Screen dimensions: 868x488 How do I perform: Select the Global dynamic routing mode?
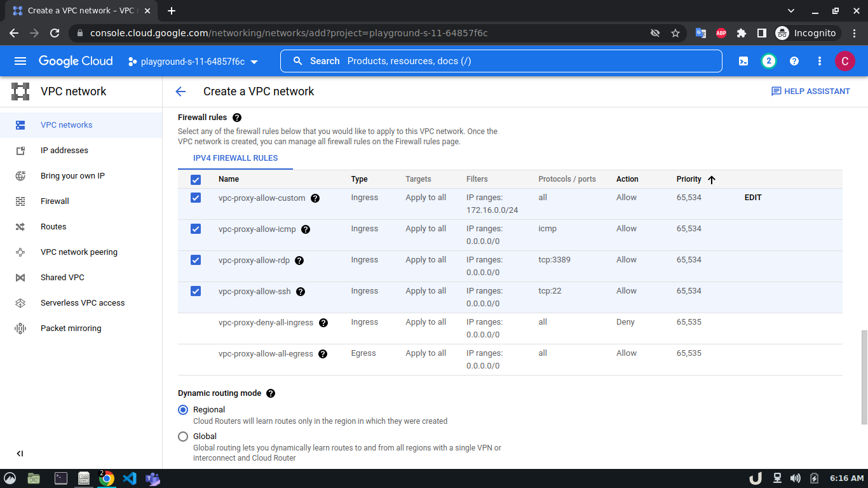[x=183, y=437]
